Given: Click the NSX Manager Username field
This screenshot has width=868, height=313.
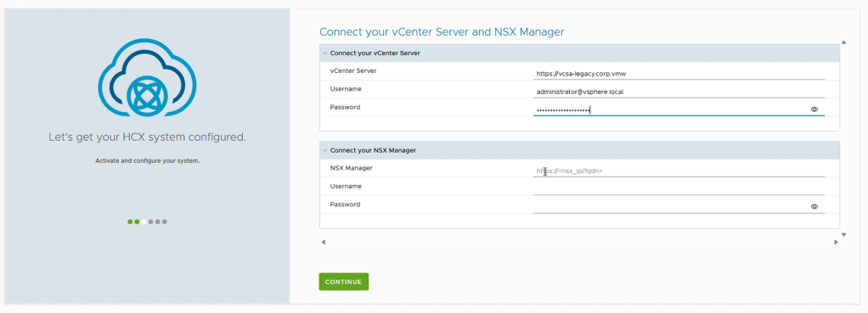Looking at the screenshot, I should pos(679,188).
